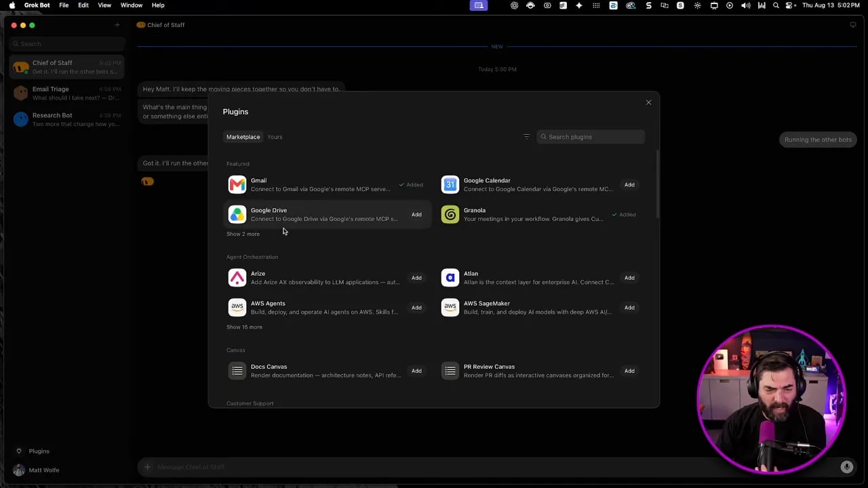Add the Google Drive plugin
Viewport: 868px width, 488px height.
(416, 215)
